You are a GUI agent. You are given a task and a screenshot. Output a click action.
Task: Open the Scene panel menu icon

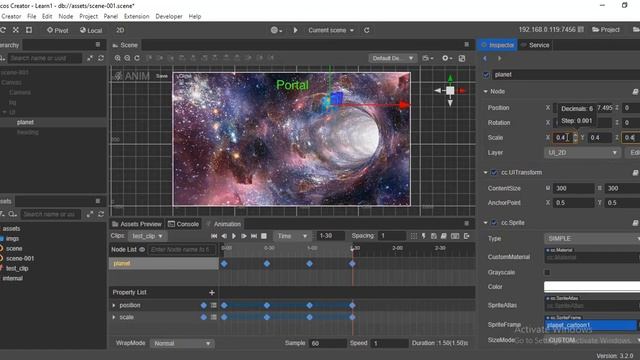(x=467, y=44)
